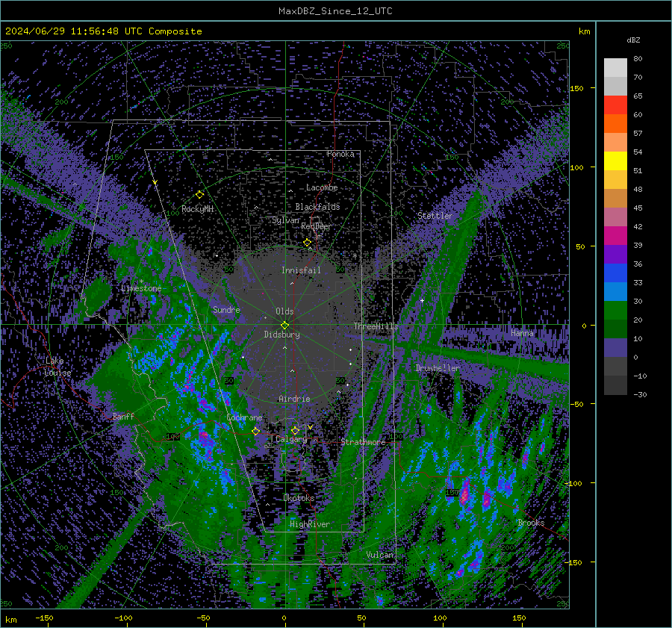Click the 45 value in the dBZ legend

pos(638,208)
